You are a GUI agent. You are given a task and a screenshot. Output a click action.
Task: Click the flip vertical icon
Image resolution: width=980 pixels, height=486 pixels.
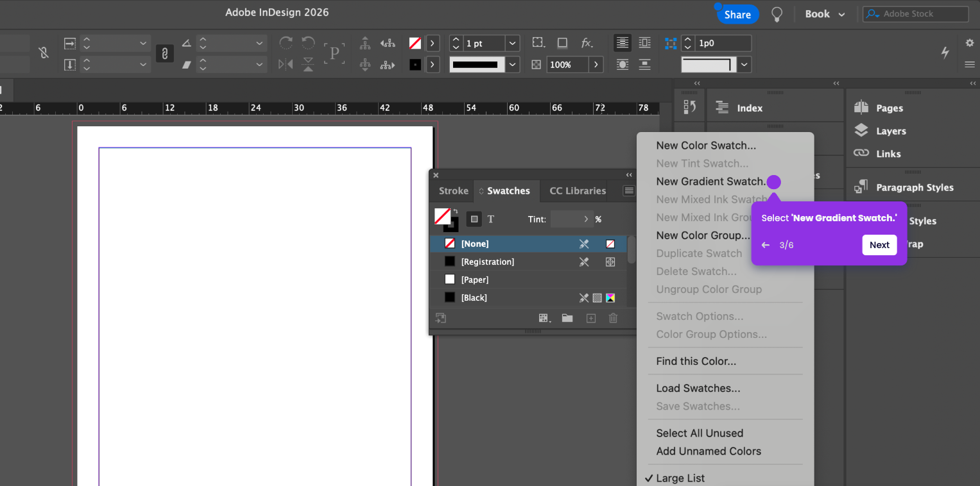(308, 64)
